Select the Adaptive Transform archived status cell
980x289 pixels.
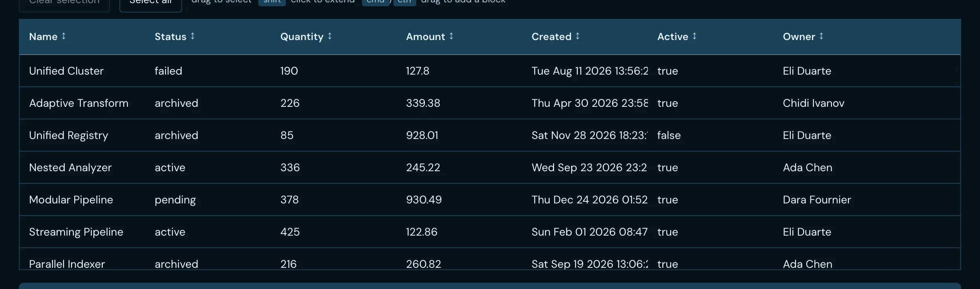coord(208,103)
